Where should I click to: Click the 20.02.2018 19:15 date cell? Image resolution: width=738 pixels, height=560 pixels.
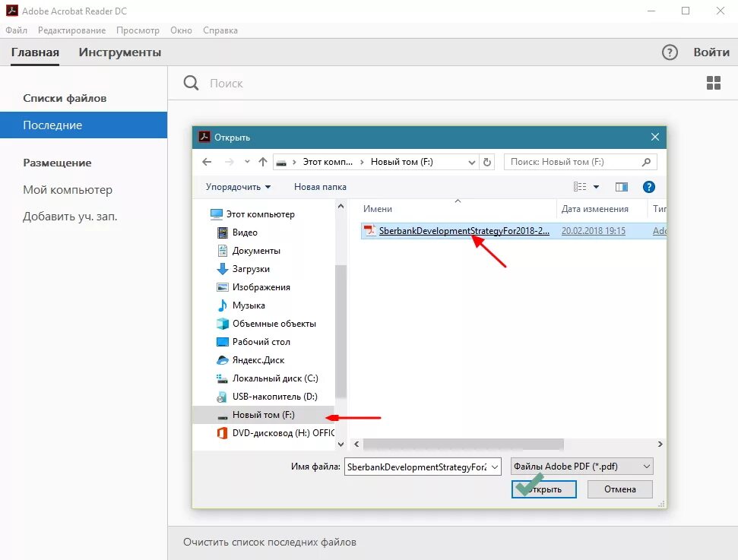[x=593, y=230]
